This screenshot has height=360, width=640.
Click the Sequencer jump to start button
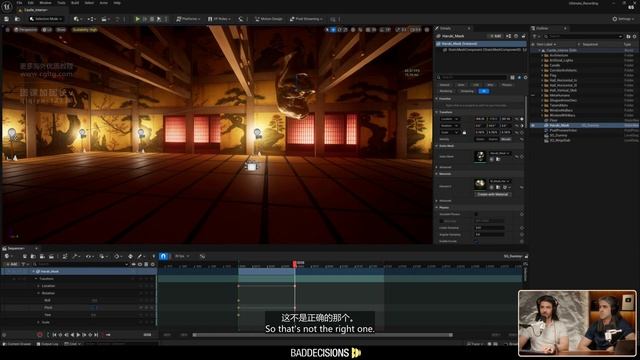[54, 335]
